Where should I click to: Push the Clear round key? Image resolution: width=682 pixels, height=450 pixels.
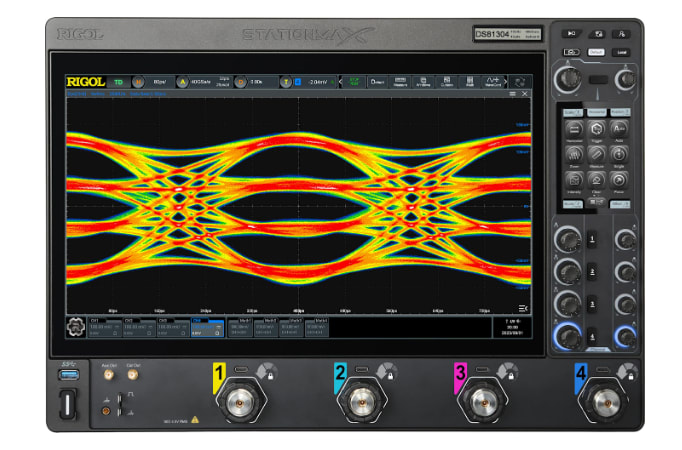pyautogui.click(x=596, y=180)
